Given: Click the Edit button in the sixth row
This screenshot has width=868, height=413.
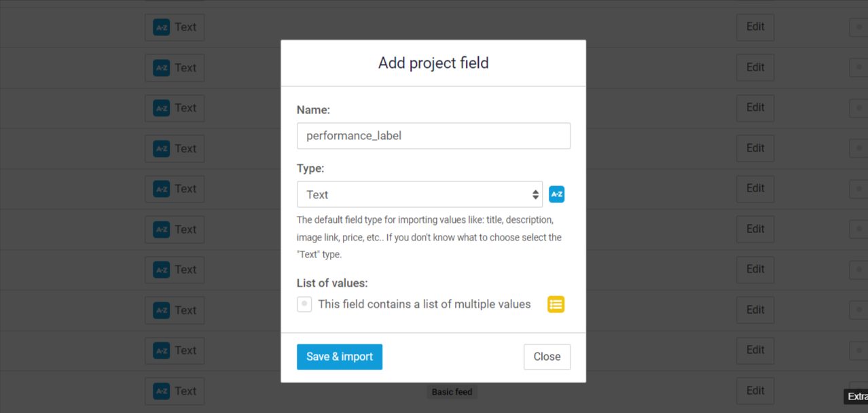Looking at the screenshot, I should coord(755,229).
